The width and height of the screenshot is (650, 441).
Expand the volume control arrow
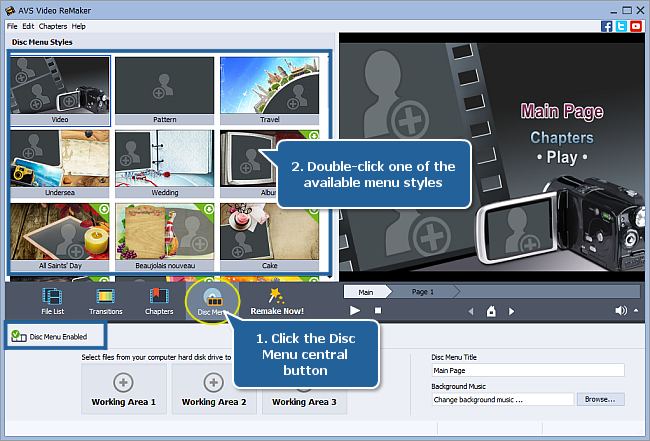pyautogui.click(x=636, y=310)
